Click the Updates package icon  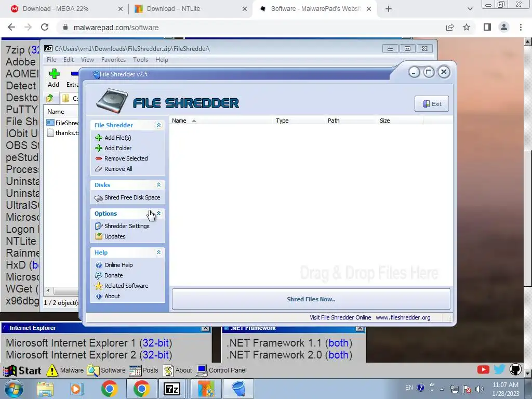click(x=99, y=236)
